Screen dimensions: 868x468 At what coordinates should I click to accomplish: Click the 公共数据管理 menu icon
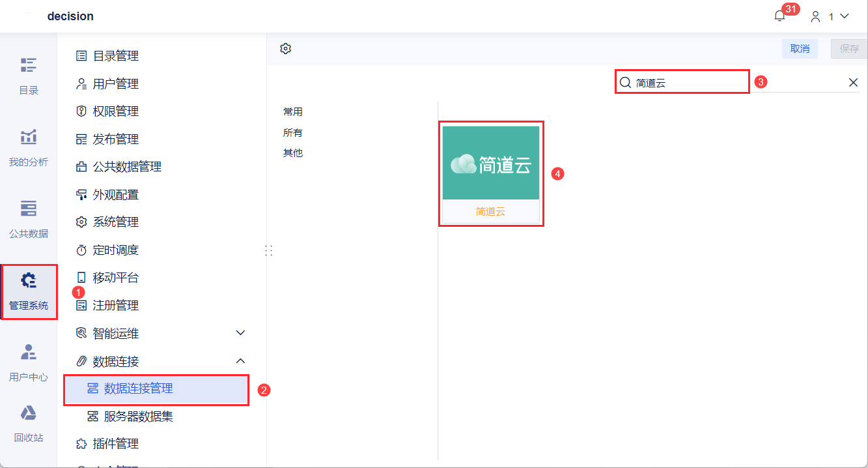pos(81,167)
